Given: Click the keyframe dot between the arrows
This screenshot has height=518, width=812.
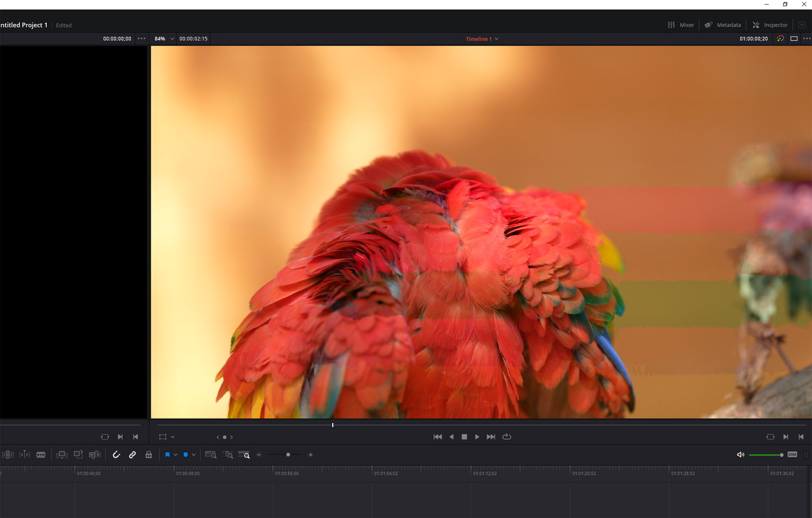Looking at the screenshot, I should point(225,437).
